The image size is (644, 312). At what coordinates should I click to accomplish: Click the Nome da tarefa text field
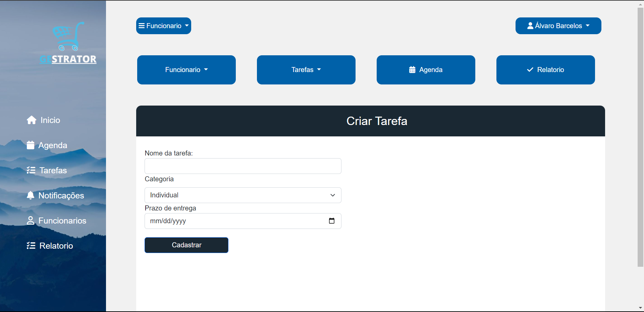click(243, 166)
